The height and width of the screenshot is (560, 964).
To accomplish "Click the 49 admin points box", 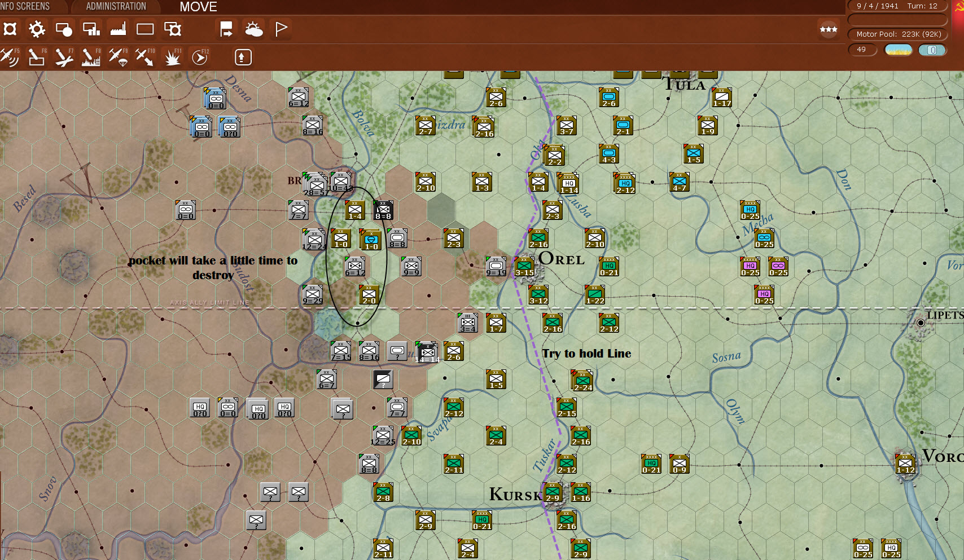I will click(x=862, y=50).
